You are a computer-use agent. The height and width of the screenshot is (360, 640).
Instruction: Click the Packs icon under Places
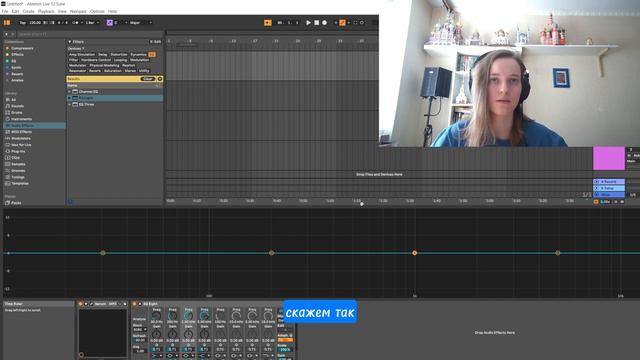tap(7, 203)
